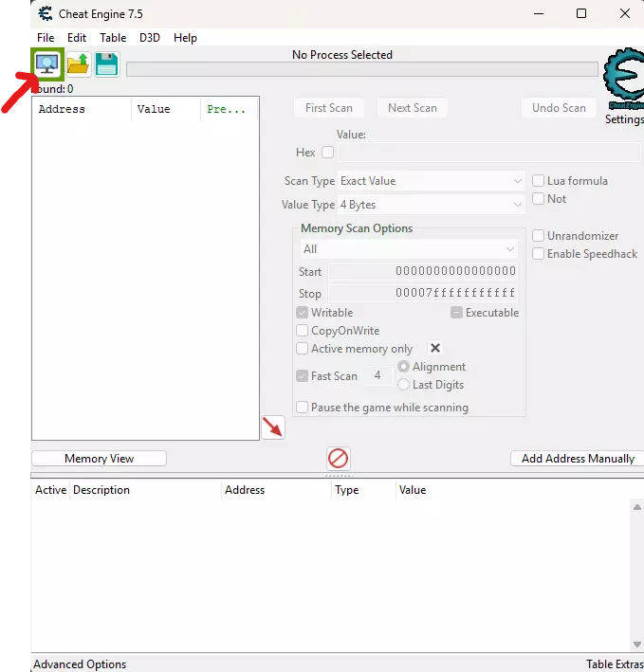Viewport: 644px width, 672px height.
Task: Enable the Lua formula checkbox
Action: 538,180
